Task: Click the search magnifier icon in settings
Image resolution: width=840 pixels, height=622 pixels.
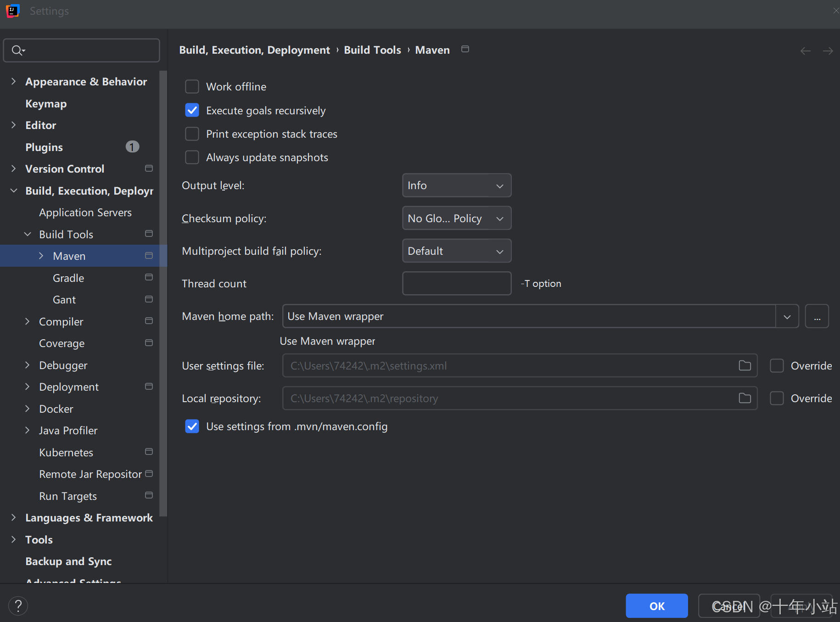Action: coord(17,50)
